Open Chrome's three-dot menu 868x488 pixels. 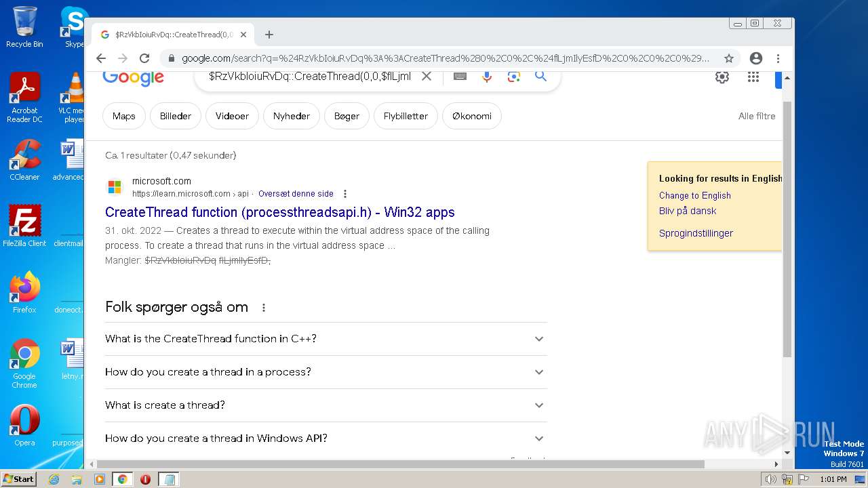[x=778, y=58]
